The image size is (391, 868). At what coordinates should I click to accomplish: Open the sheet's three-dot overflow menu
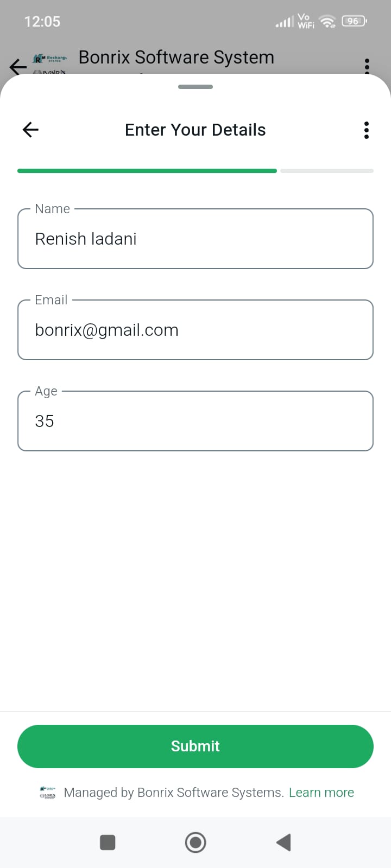(367, 130)
